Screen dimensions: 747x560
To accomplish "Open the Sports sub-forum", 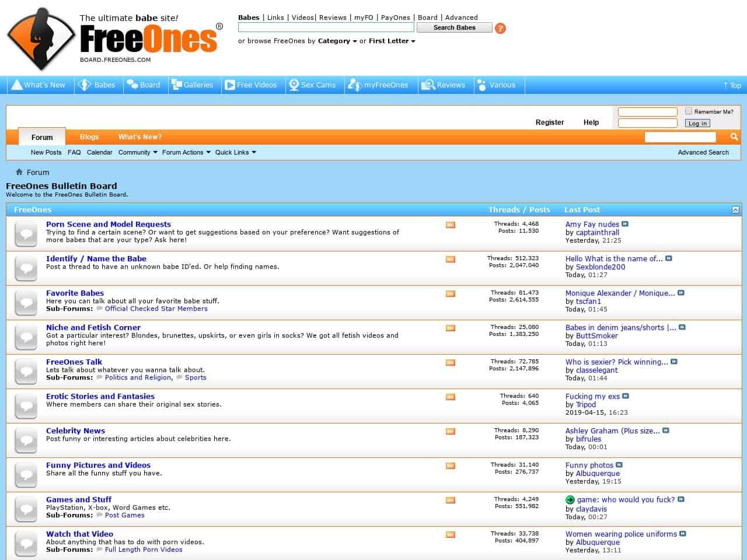I will tap(196, 377).
